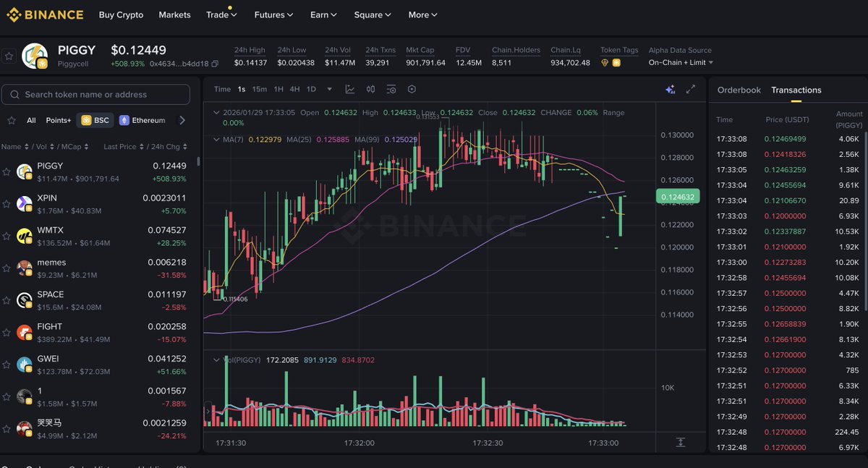The width and height of the screenshot is (868, 468).
Task: Select the 1D chart interval
Action: point(311,89)
